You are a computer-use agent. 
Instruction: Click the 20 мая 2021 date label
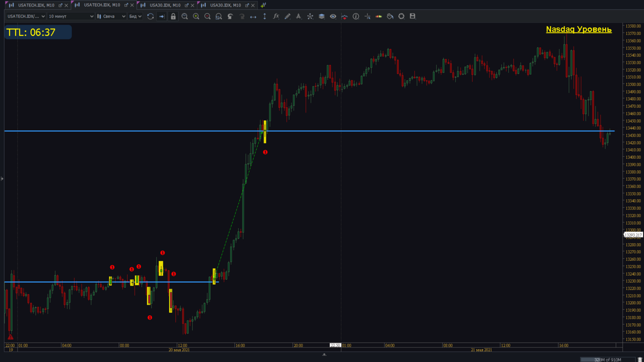pyautogui.click(x=179, y=350)
